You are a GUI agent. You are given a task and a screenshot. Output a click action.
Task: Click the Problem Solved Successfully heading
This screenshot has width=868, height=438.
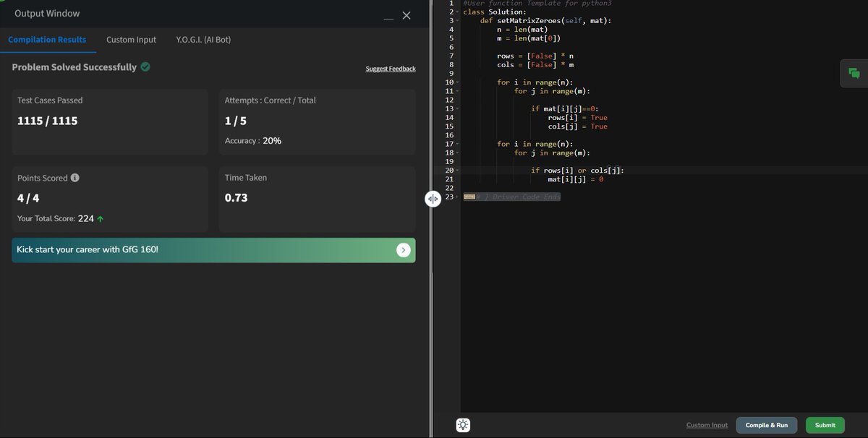[74, 67]
